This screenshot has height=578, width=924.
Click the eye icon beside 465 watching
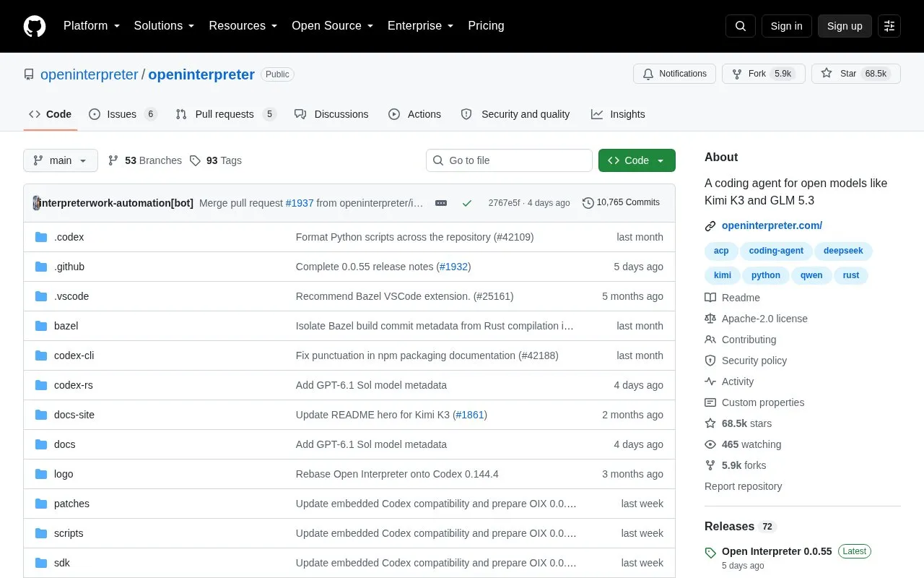coord(710,444)
